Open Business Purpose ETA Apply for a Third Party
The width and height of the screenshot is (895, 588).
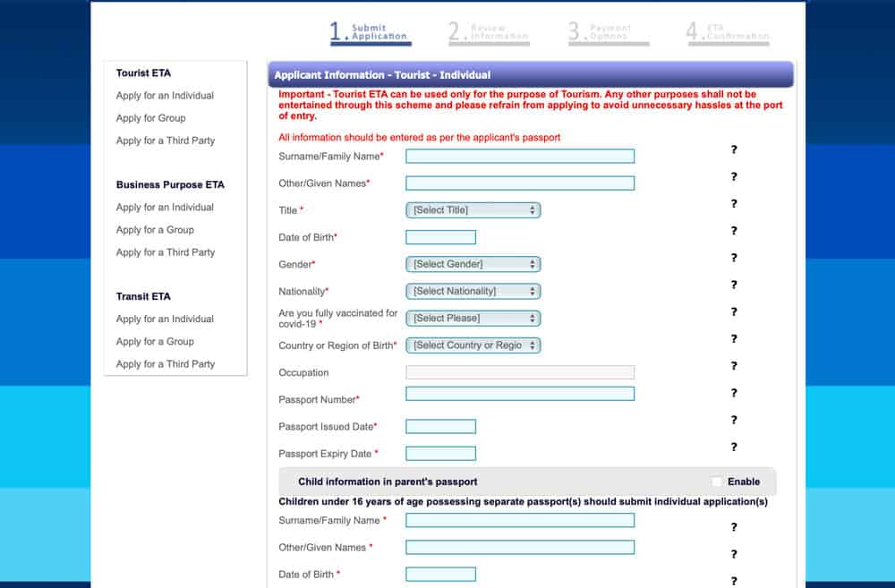166,252
